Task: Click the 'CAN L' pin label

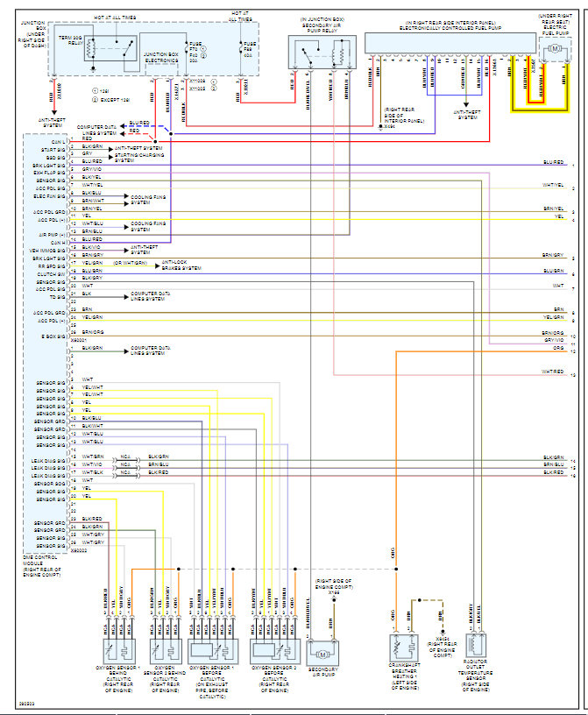Action: (58, 142)
